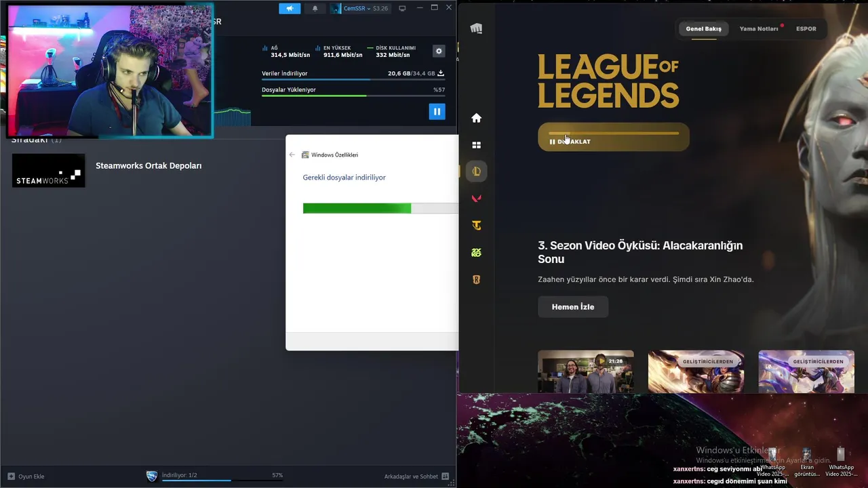Viewport: 868px width, 488px height.
Task: Go to Riot Client home icon
Action: 476,118
